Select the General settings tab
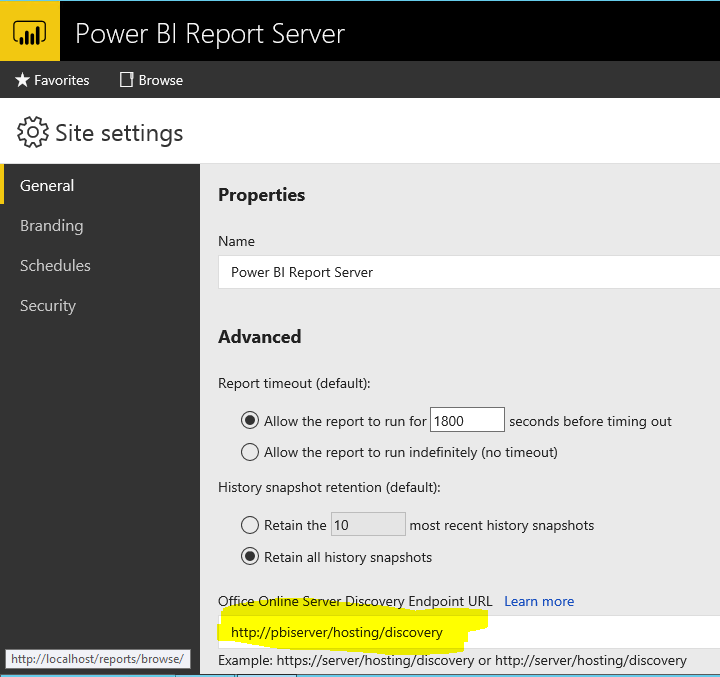The width and height of the screenshot is (720, 677). pyautogui.click(x=47, y=185)
